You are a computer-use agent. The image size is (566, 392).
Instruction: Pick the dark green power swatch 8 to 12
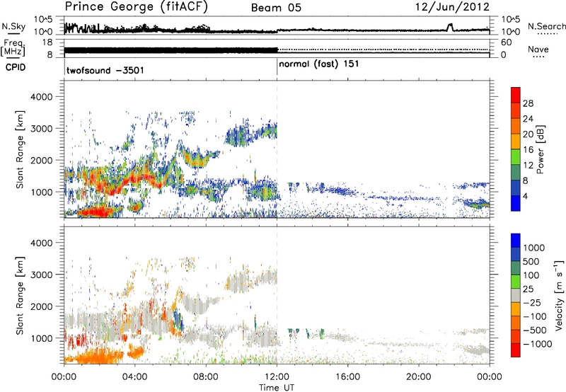point(516,172)
